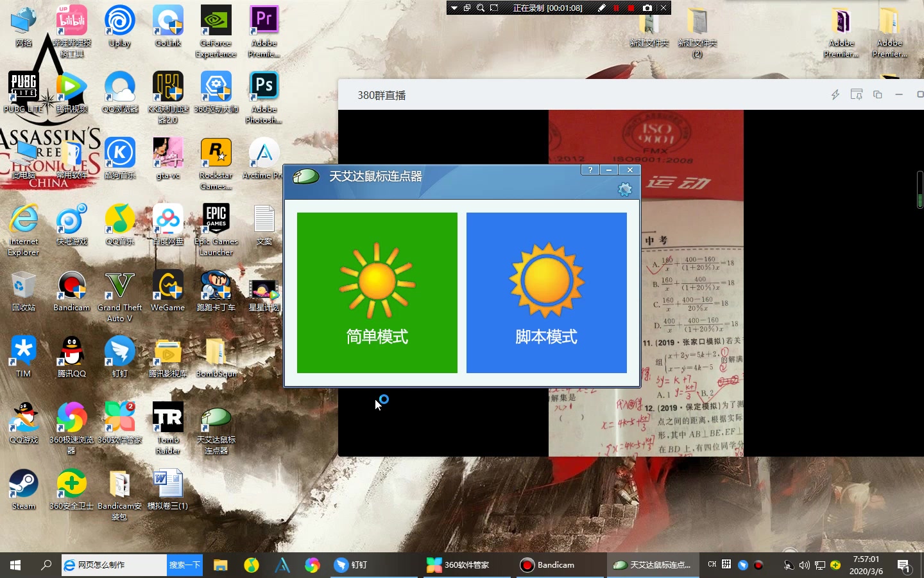Open the Bandicam desktop shortcut

72,291
